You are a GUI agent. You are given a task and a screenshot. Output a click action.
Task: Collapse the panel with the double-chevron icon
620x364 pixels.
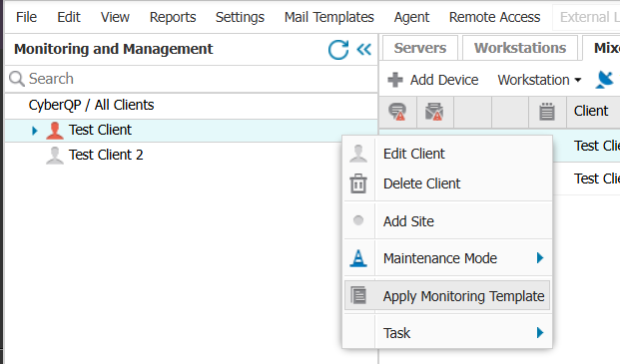pyautogui.click(x=363, y=49)
